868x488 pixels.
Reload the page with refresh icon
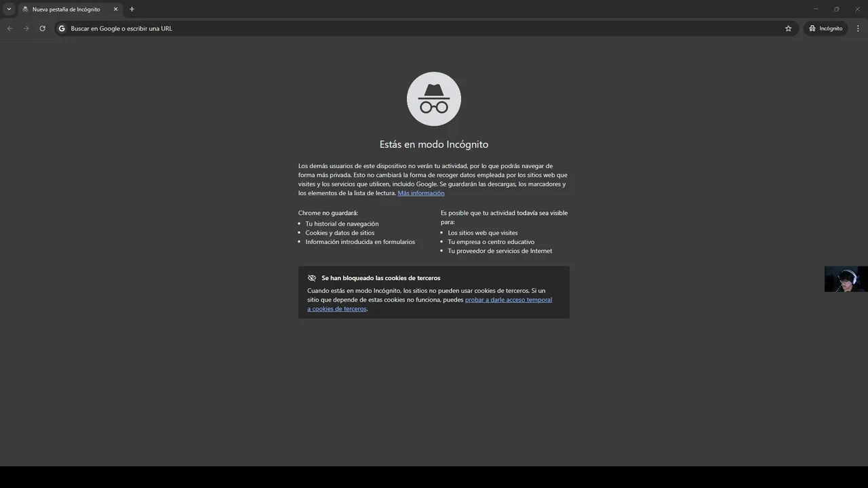pos(42,28)
